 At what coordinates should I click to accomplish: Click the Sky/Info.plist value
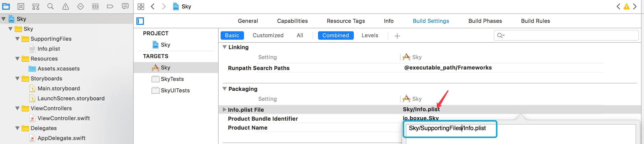(421, 109)
